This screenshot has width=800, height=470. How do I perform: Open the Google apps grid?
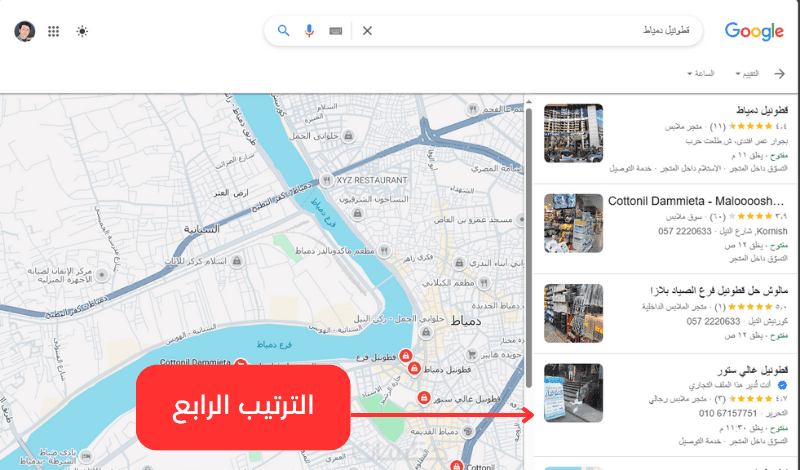(54, 31)
